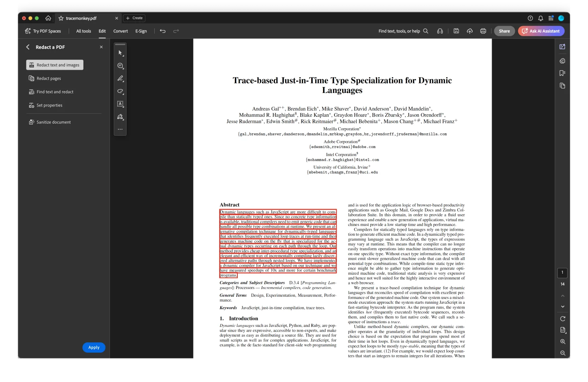588x382 pixels.
Task: Open page thumbnails panel in right rail
Action: tap(562, 86)
